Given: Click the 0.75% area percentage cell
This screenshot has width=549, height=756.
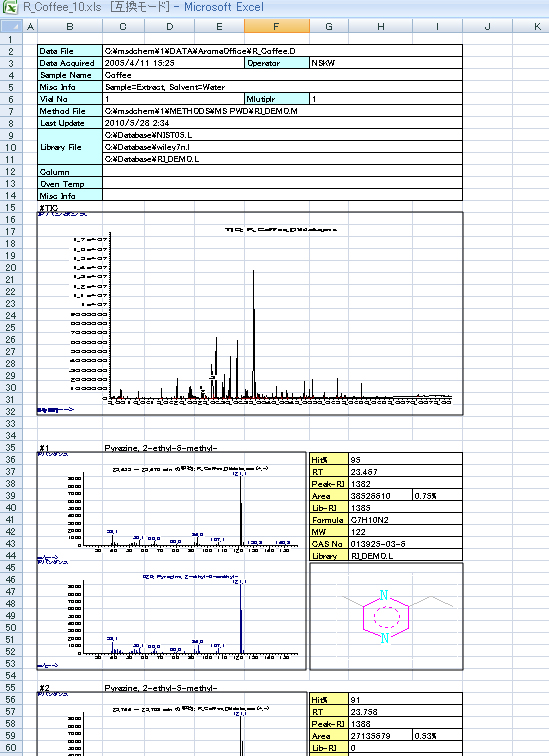Looking at the screenshot, I should click(x=438, y=496).
